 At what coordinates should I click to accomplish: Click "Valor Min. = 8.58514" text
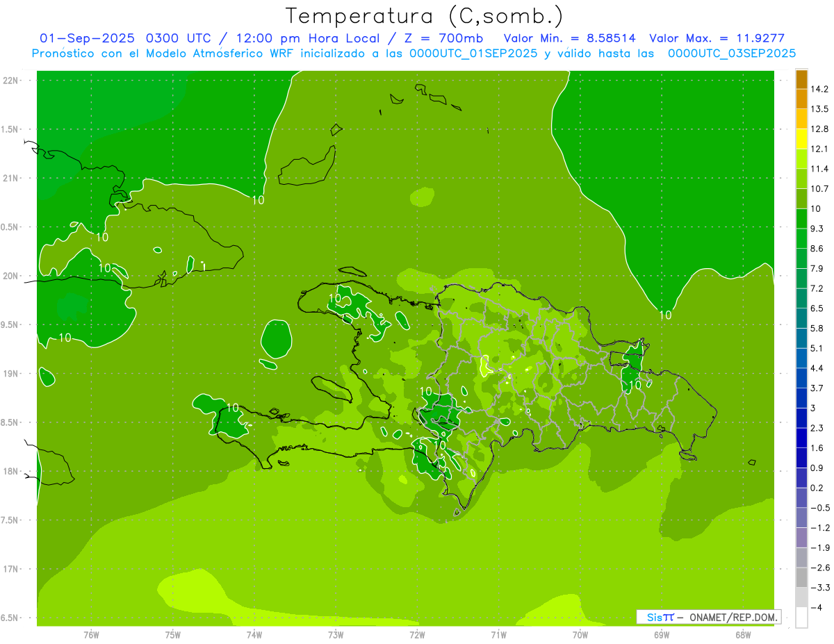(x=570, y=38)
